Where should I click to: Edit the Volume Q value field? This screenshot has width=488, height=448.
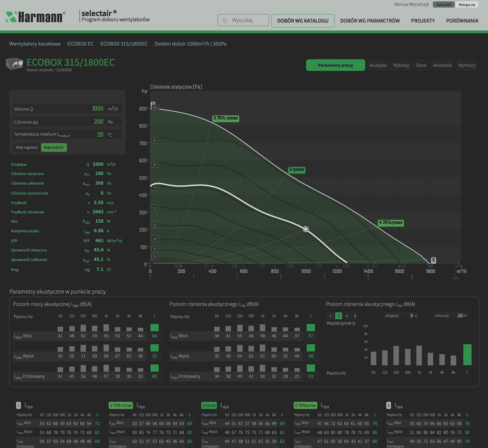68,109
